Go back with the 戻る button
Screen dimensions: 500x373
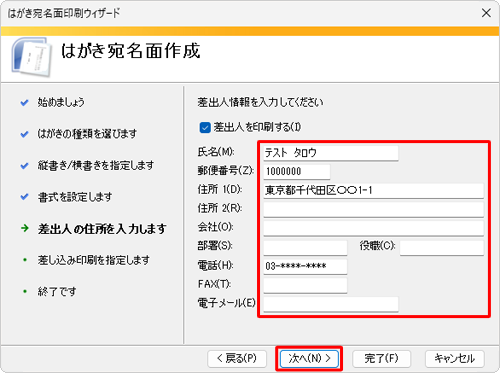[237, 359]
